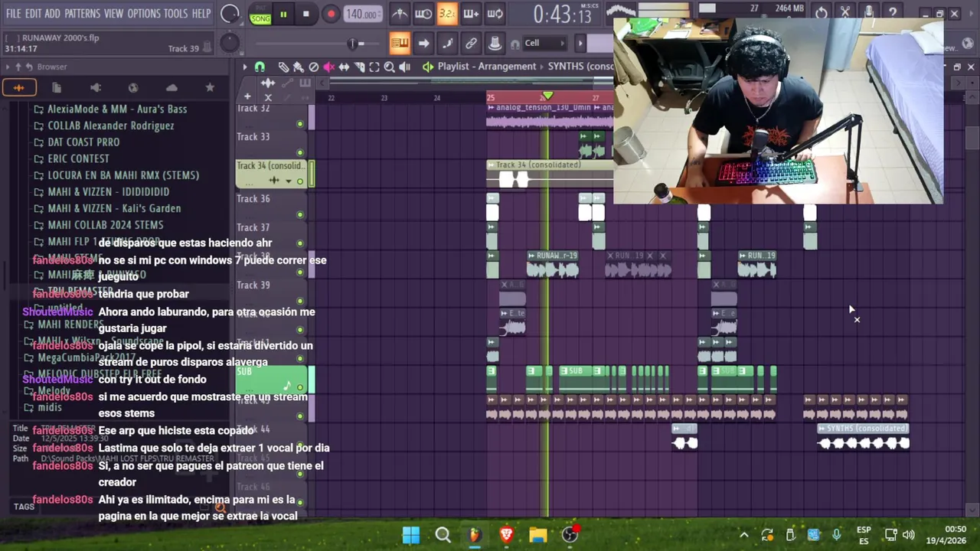Expand ERIC CONTEST folder
Screen dimensions: 980x551
tap(72, 158)
